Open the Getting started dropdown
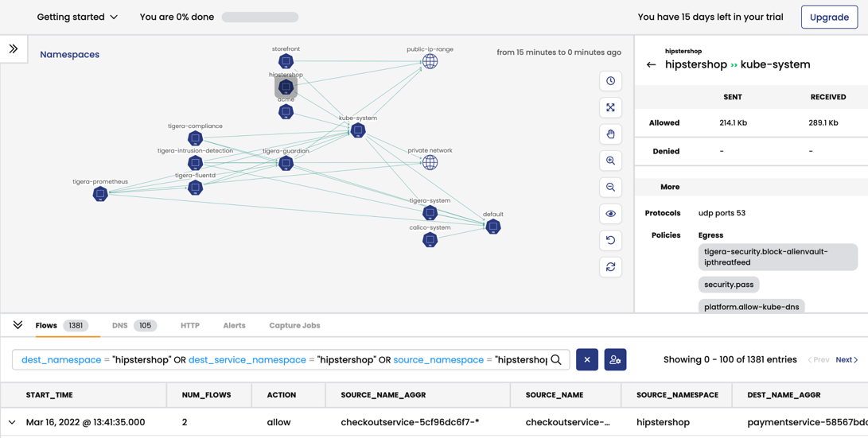Image resolution: width=868 pixels, height=438 pixels. [x=77, y=17]
